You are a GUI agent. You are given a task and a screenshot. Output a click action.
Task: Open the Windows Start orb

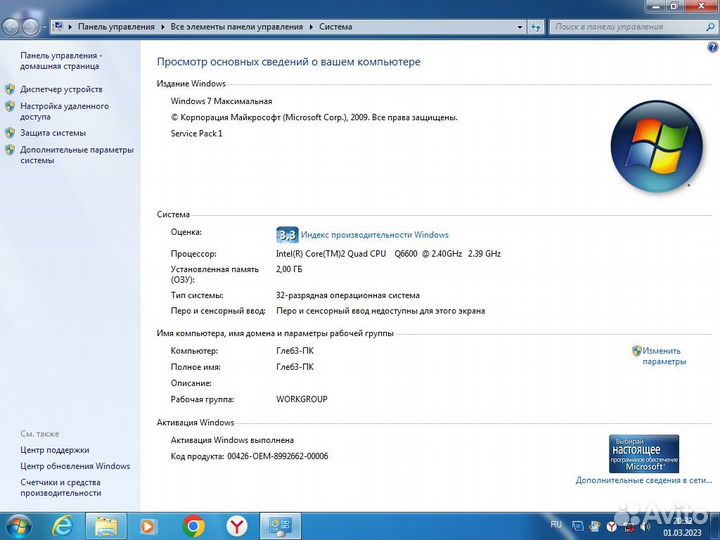click(18, 526)
